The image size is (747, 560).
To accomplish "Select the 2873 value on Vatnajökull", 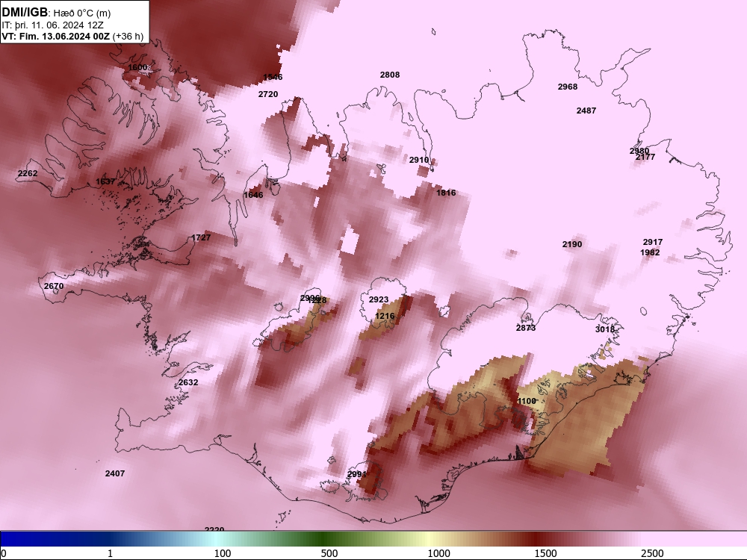I will 526,328.
